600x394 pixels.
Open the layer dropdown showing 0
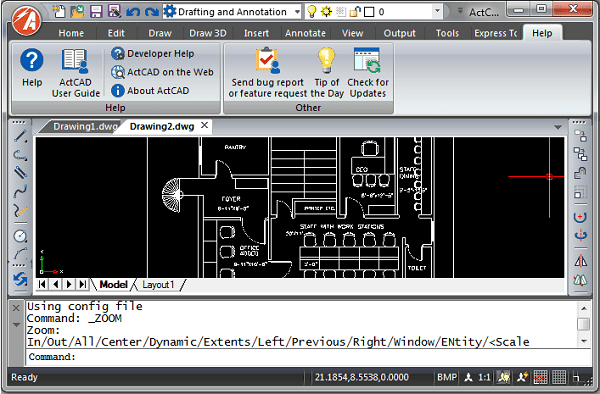tap(437, 12)
